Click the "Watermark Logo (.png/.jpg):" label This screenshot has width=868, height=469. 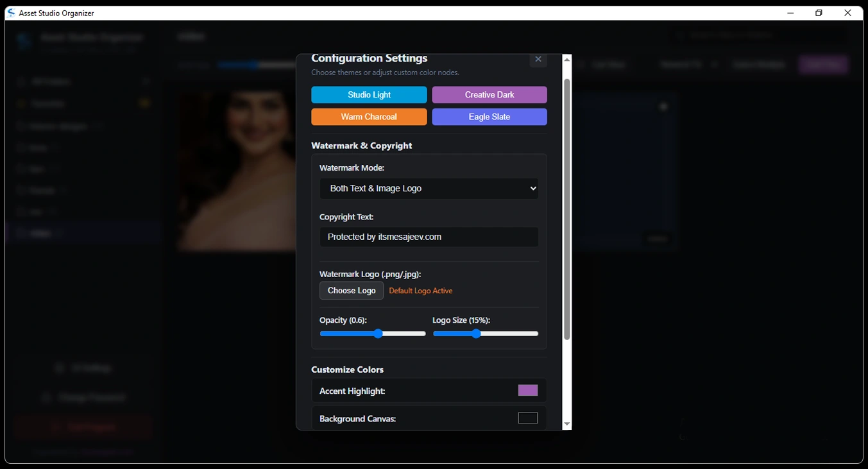click(370, 274)
